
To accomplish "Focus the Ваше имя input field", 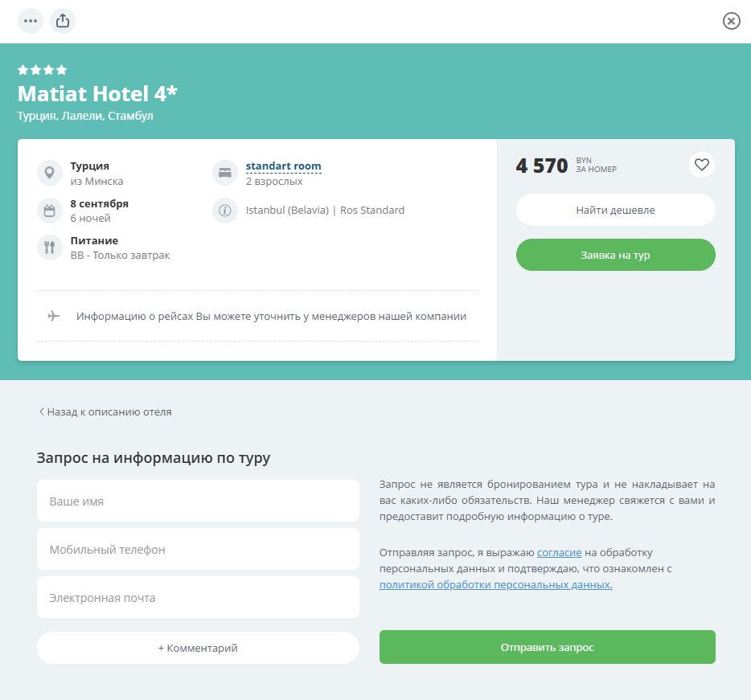I will [x=198, y=501].
